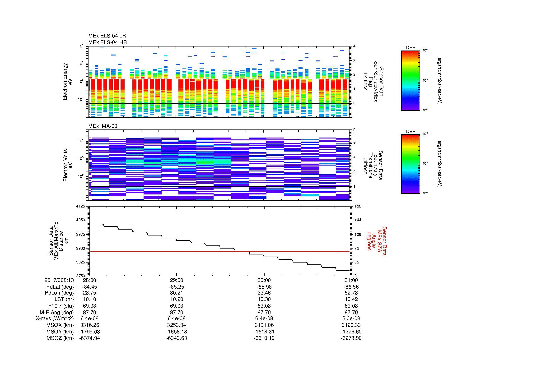Click the 29:00 time axis label
Screen dimensions: 555x392
coord(177,280)
